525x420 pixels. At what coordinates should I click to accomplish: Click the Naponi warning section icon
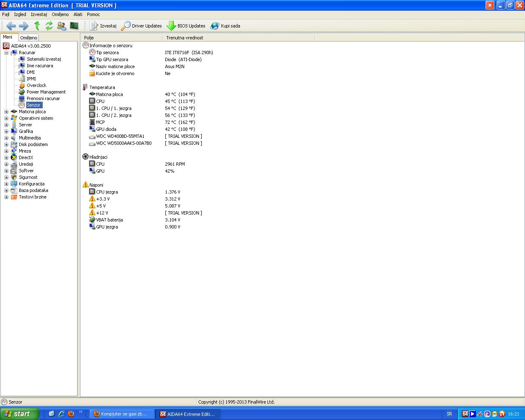point(85,185)
